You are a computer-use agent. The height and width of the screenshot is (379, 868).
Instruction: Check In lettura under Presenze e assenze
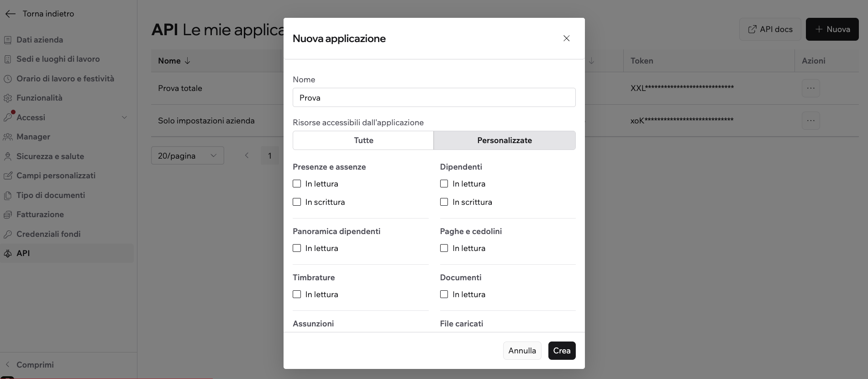(297, 184)
